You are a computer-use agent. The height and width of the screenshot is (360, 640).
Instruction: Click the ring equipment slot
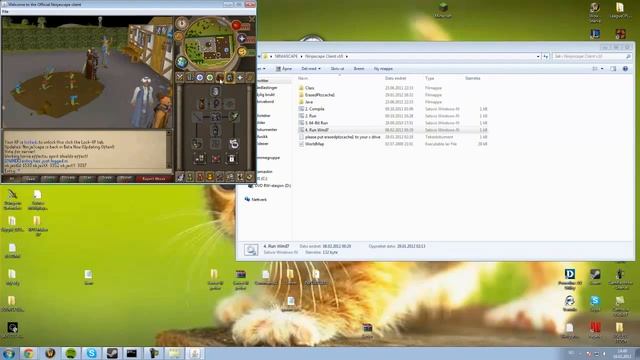pos(234,144)
